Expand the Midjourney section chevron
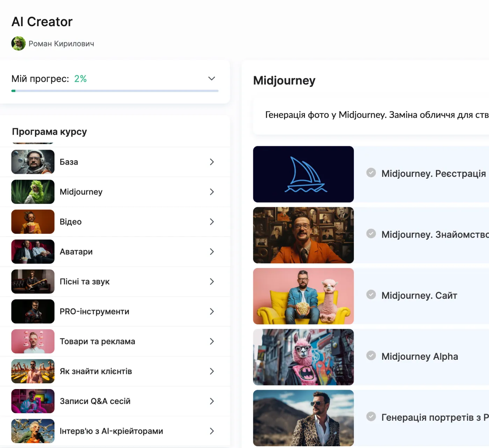The height and width of the screenshot is (448, 489). click(x=212, y=192)
